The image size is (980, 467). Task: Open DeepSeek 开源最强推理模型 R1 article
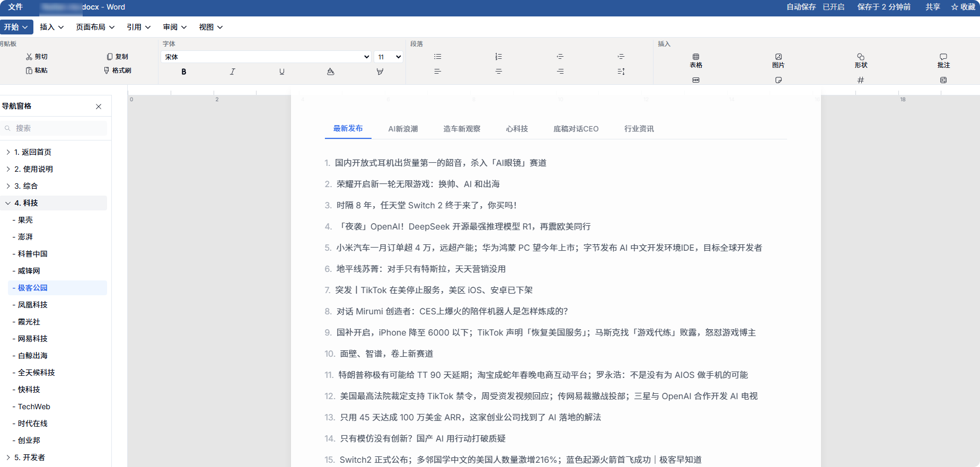(x=463, y=226)
